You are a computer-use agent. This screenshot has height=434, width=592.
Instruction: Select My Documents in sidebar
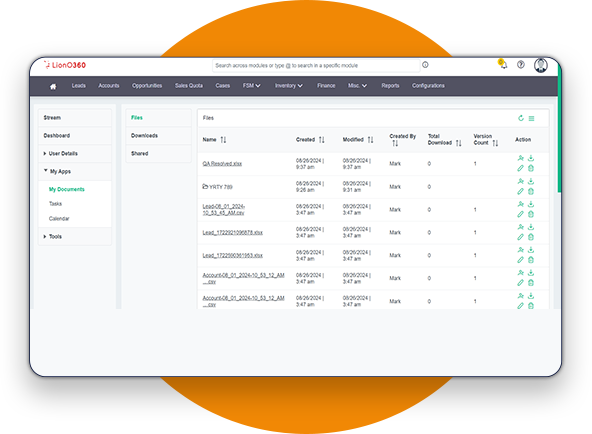[67, 189]
